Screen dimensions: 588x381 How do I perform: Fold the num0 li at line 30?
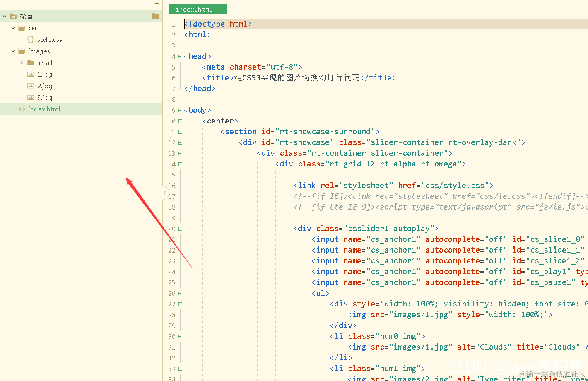click(180, 336)
